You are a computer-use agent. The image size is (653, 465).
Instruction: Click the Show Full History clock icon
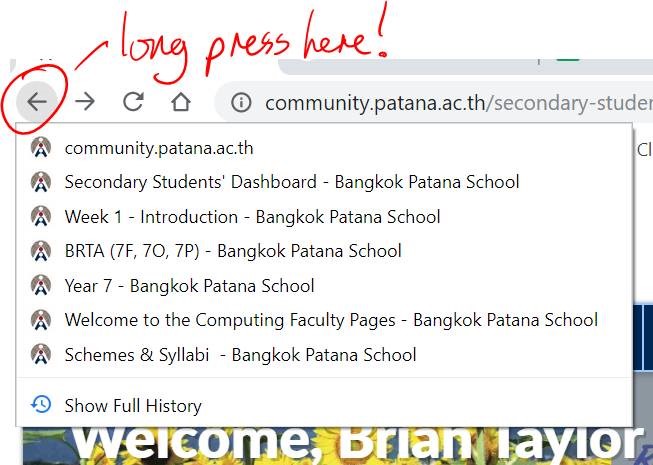point(41,405)
